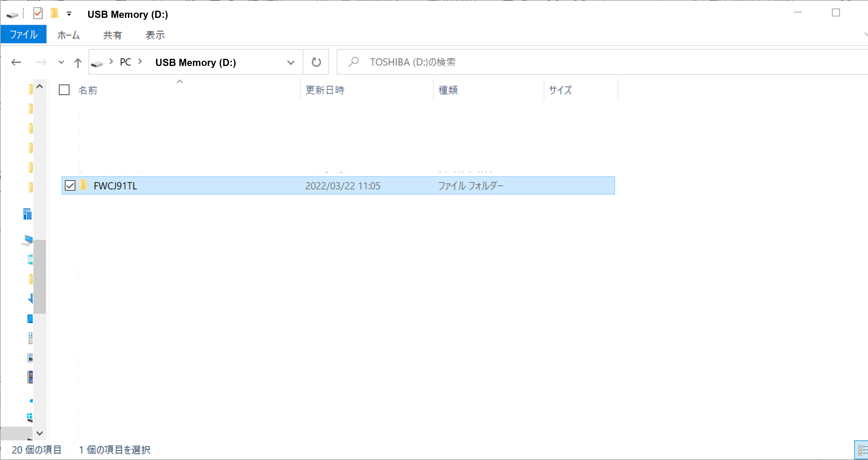Image resolution: width=868 pixels, height=460 pixels.
Task: Uncheck the FWCJ91TL folder checkbox
Action: point(70,186)
